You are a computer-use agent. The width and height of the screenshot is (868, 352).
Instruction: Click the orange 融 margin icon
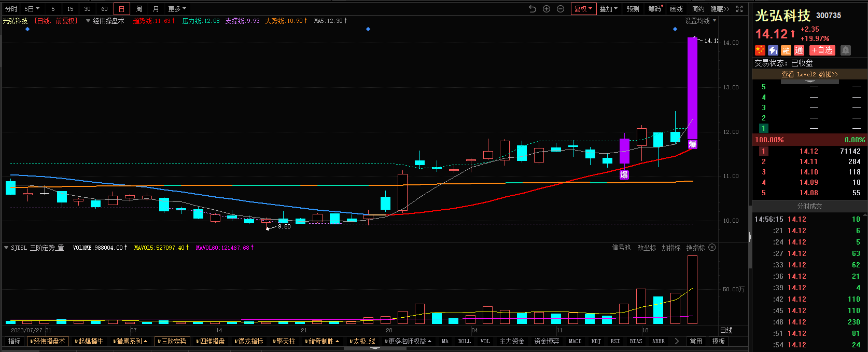click(x=786, y=50)
